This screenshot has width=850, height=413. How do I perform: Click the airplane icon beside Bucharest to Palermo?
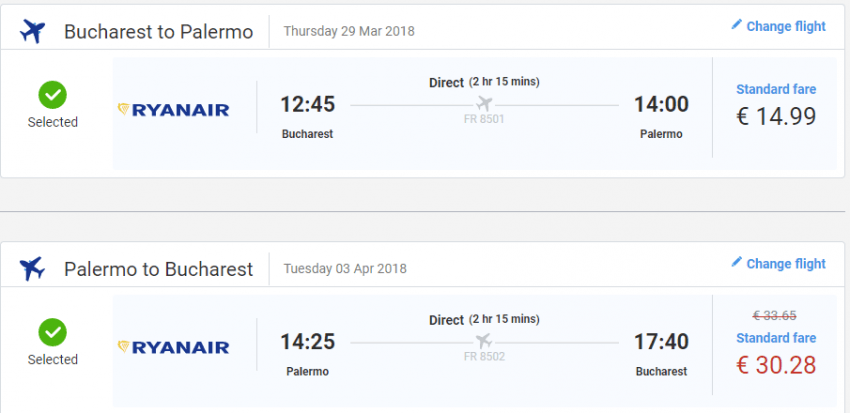point(33,31)
